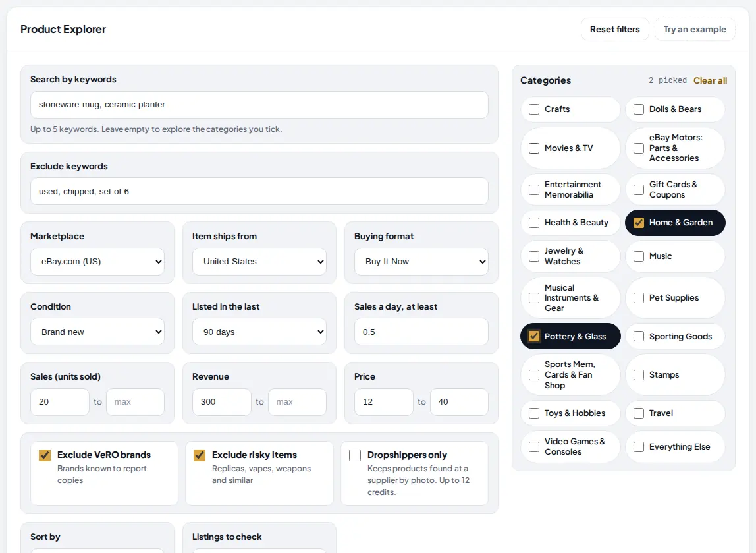Open the Item ships from dropdown
This screenshot has width=756, height=553.
pos(259,262)
